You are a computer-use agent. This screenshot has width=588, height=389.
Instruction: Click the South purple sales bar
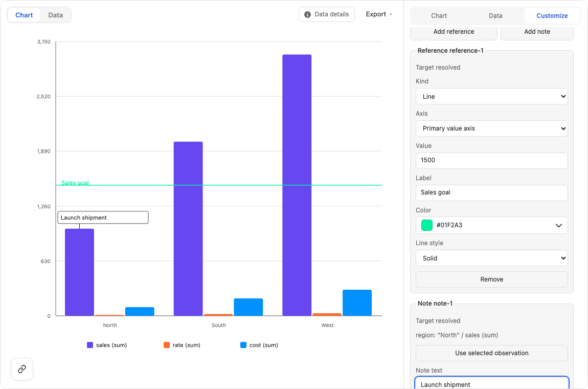click(x=188, y=229)
